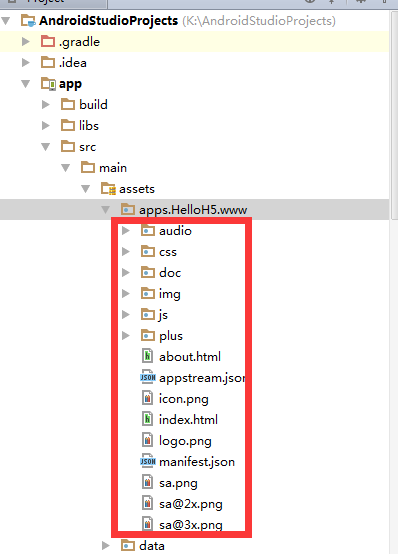The image size is (398, 554).
Task: Click the apps.HelloH5.www folder icon
Action: point(128,209)
